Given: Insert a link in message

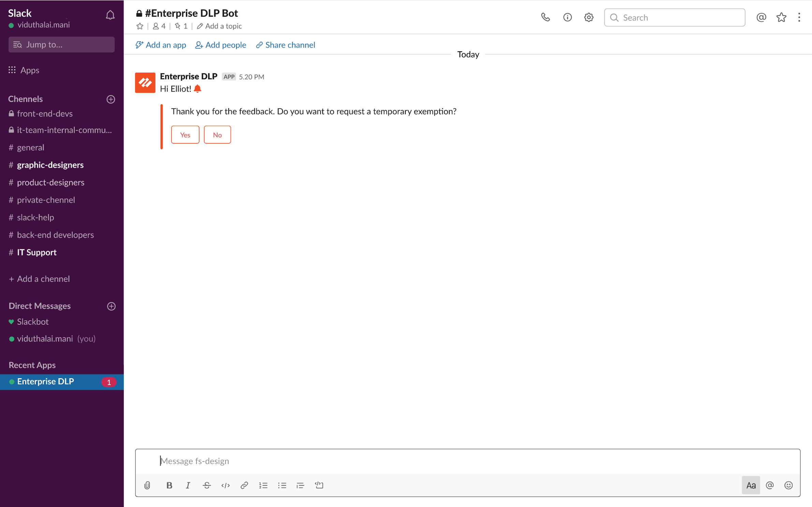Looking at the screenshot, I should (x=244, y=485).
